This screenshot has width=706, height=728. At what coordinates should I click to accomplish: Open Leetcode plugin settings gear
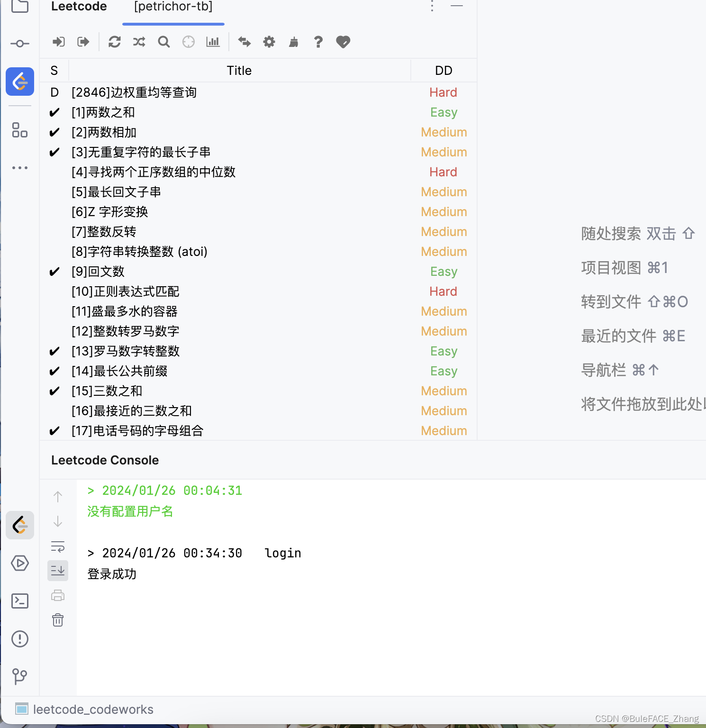[269, 42]
